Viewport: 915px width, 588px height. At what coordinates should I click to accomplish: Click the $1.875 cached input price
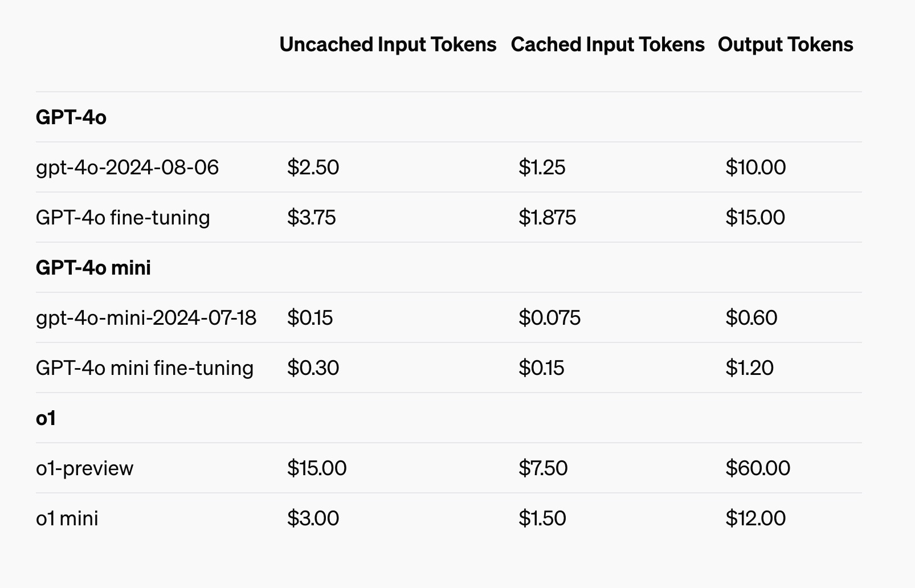point(548,217)
